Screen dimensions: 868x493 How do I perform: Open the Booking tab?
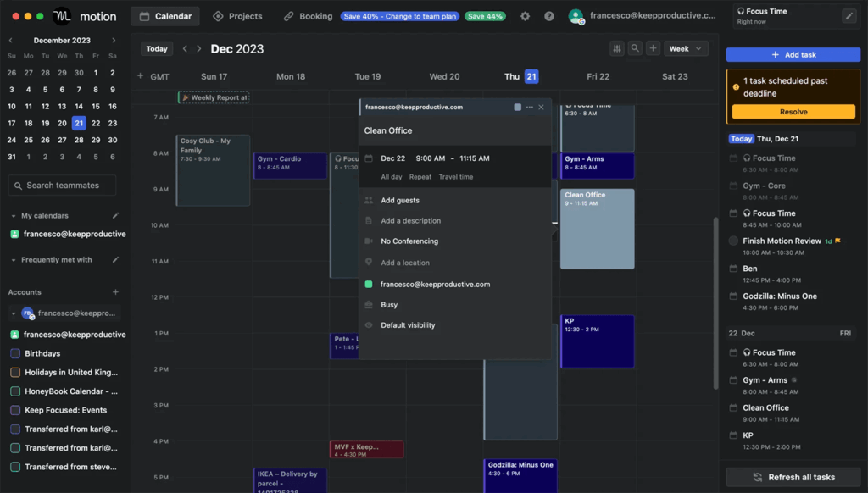click(x=308, y=16)
